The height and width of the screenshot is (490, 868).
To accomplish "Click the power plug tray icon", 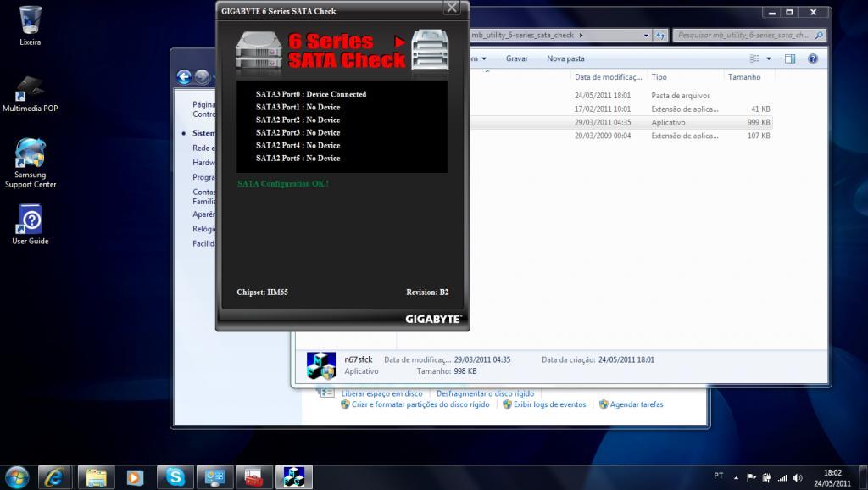I will (x=766, y=477).
